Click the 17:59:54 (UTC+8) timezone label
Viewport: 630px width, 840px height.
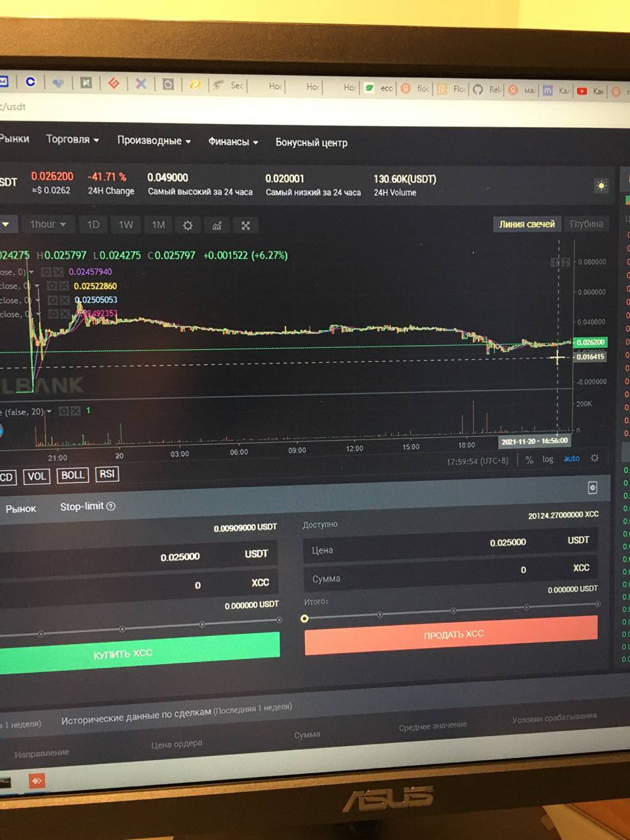478,461
